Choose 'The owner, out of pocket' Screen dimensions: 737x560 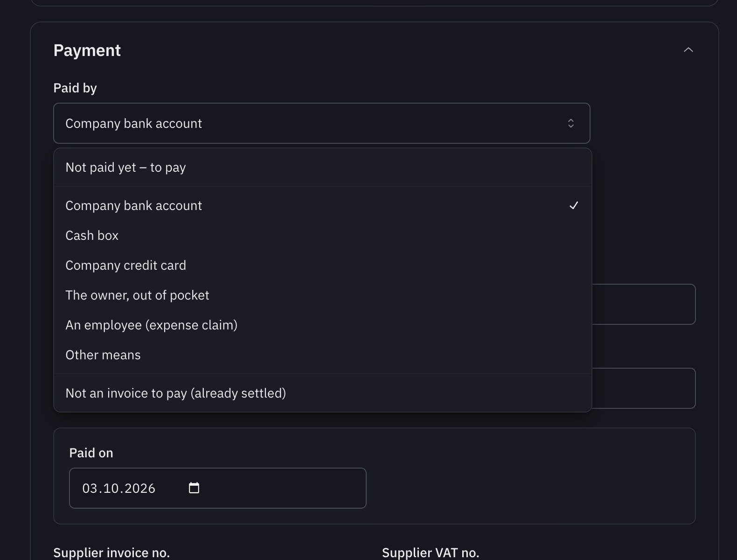(x=323, y=295)
